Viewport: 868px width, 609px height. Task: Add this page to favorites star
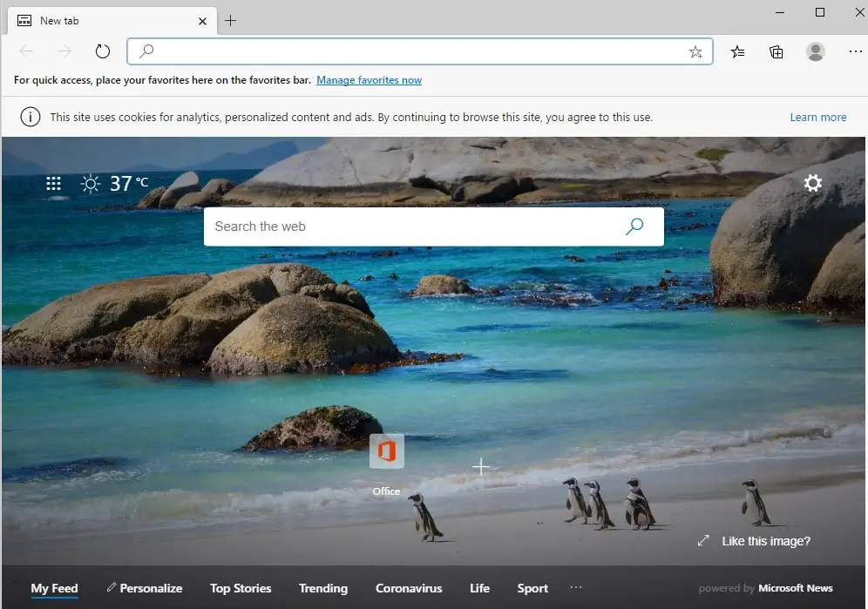tap(695, 52)
